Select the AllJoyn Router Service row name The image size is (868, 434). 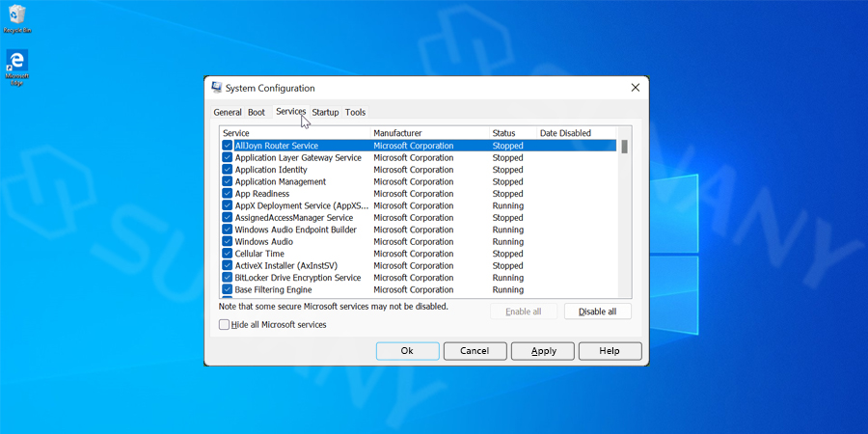click(276, 146)
